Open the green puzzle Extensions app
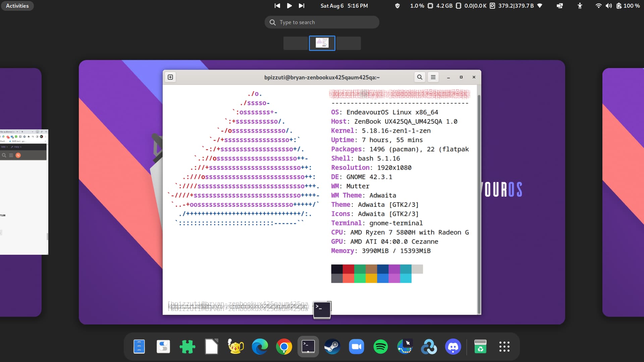 [187, 347]
